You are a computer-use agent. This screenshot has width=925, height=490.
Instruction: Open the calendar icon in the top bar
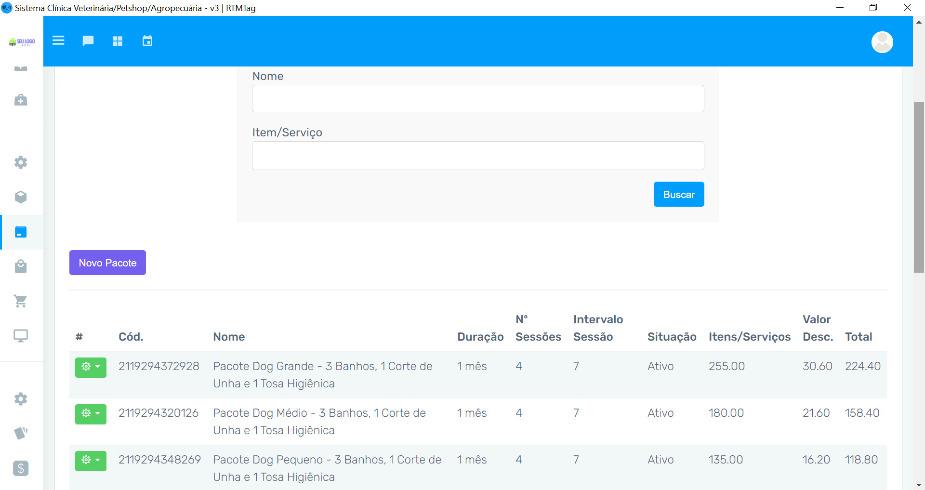pyautogui.click(x=147, y=41)
